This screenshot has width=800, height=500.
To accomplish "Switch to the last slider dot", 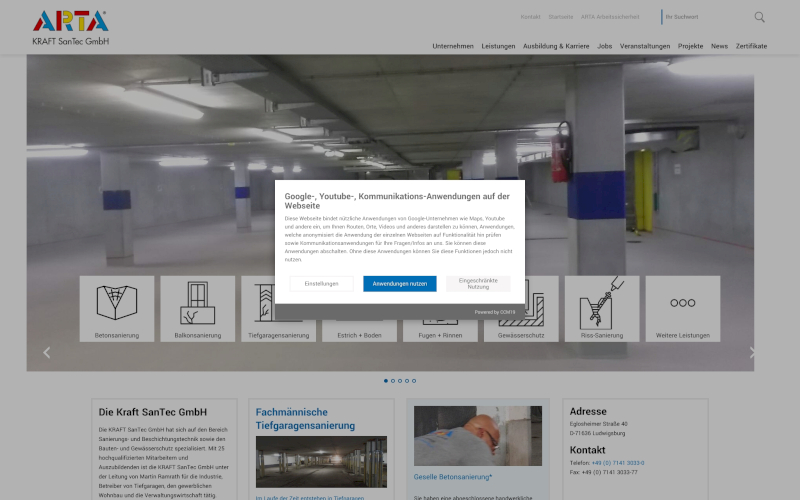I will point(414,381).
